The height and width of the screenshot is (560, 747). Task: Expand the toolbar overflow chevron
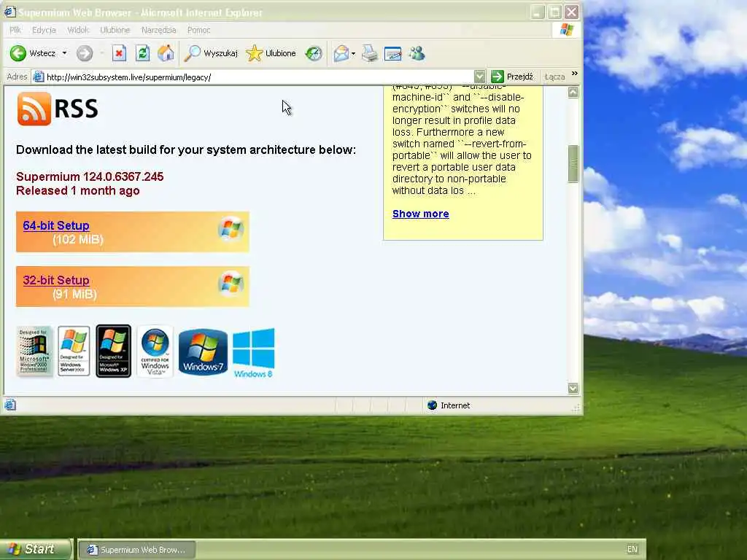(575, 74)
